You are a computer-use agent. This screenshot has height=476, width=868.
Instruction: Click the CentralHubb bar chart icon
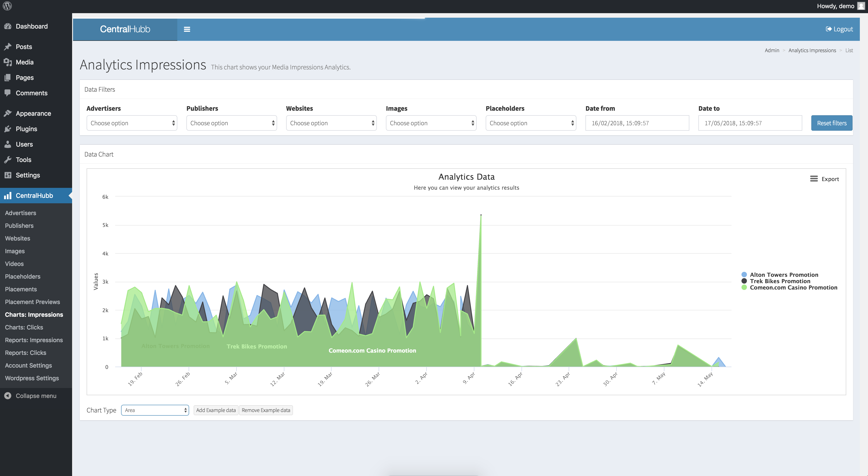click(x=8, y=196)
